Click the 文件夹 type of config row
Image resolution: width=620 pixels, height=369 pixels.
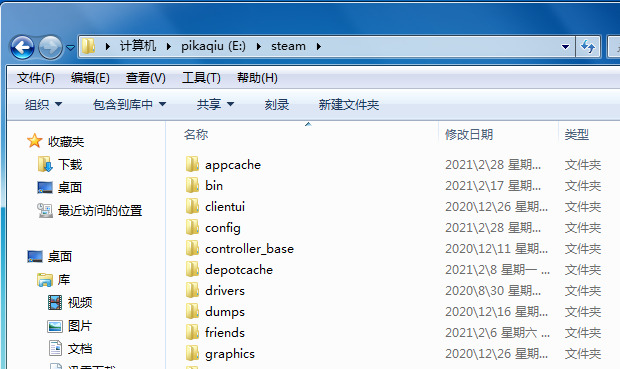pos(583,228)
